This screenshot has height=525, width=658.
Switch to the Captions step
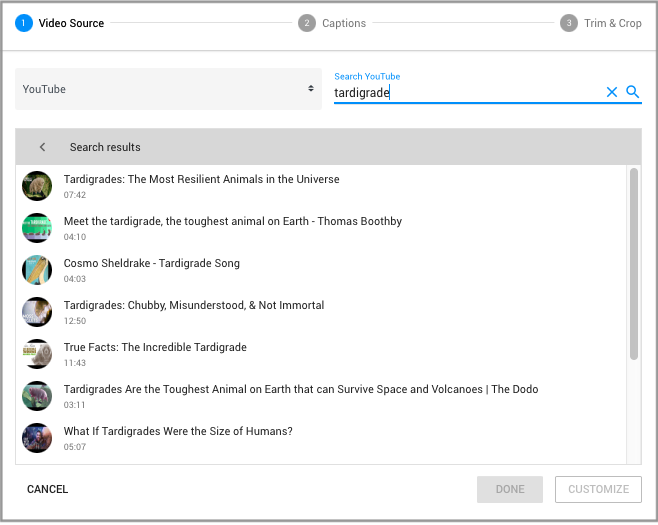point(343,23)
